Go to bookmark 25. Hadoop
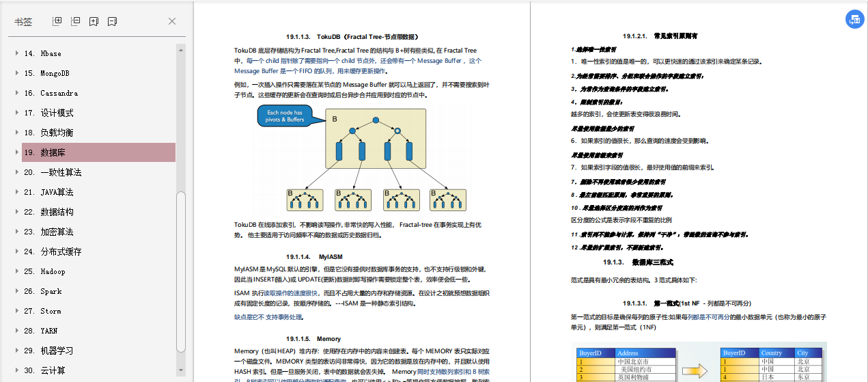 click(44, 271)
